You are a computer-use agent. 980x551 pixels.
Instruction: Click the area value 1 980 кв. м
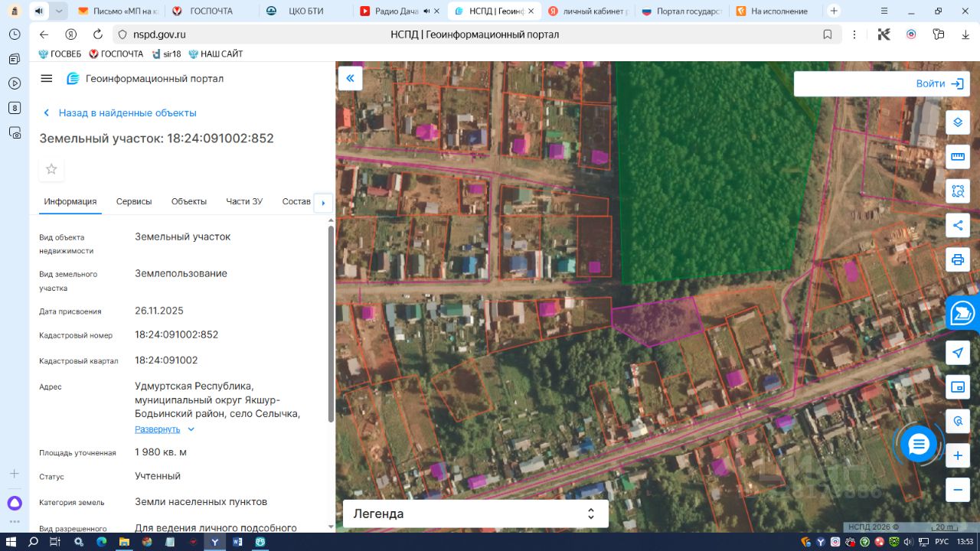tap(161, 452)
